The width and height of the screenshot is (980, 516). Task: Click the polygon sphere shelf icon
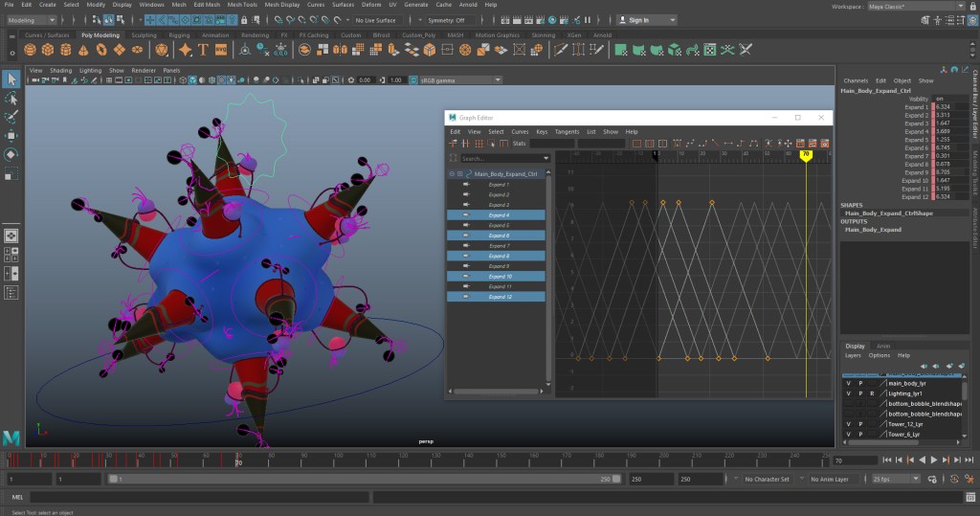[29, 49]
